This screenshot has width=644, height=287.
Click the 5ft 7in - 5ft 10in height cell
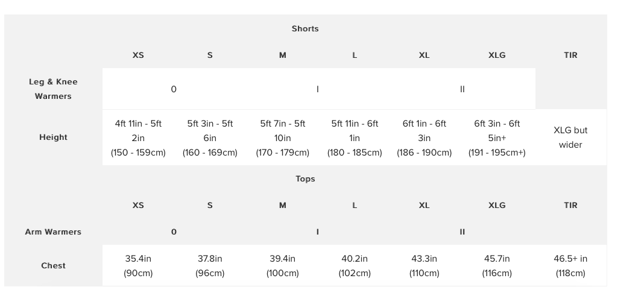point(283,137)
